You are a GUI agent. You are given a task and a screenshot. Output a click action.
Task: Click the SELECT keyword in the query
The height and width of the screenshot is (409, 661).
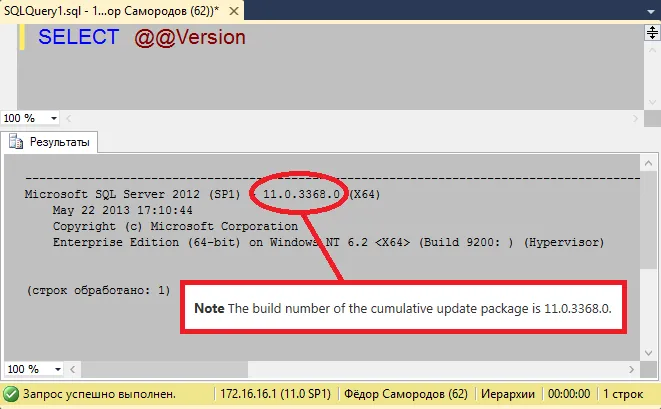coord(78,37)
